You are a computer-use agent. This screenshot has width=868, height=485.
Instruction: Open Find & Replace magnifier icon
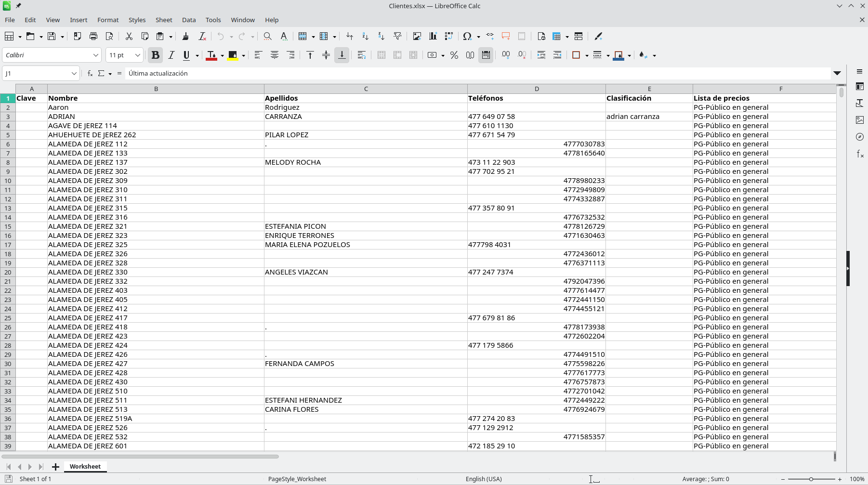267,36
